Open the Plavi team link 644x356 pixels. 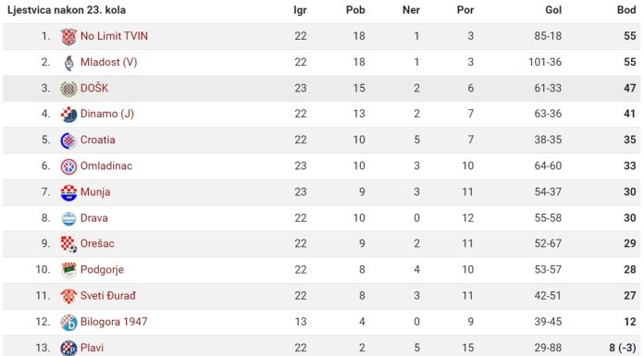(92, 348)
